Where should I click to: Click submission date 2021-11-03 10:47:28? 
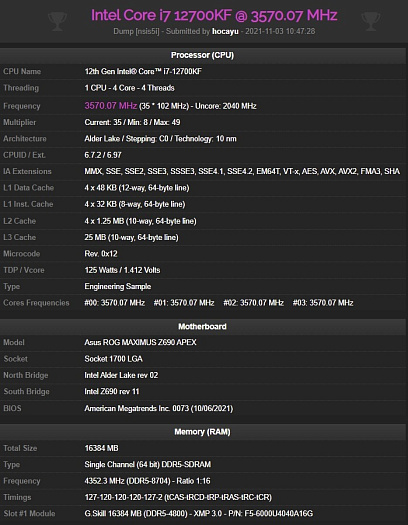tap(280, 31)
